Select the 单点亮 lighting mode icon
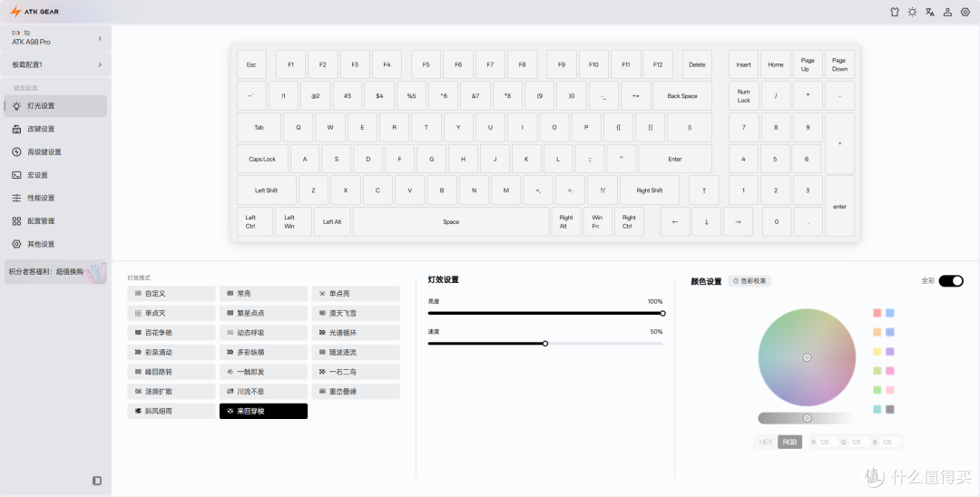Image resolution: width=980 pixels, height=497 pixels. 322,294
